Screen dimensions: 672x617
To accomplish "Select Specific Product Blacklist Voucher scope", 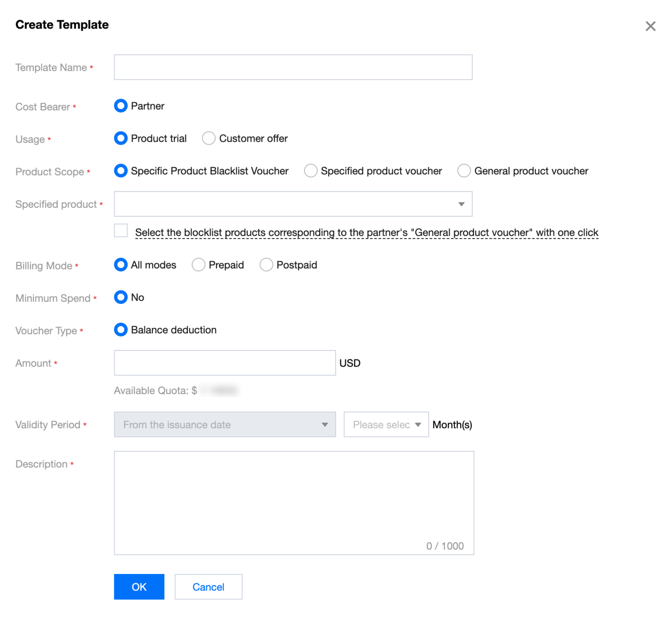I will 121,171.
